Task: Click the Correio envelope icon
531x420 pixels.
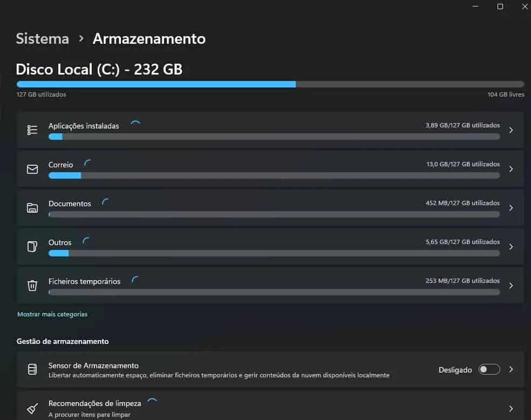Action: coord(32,169)
